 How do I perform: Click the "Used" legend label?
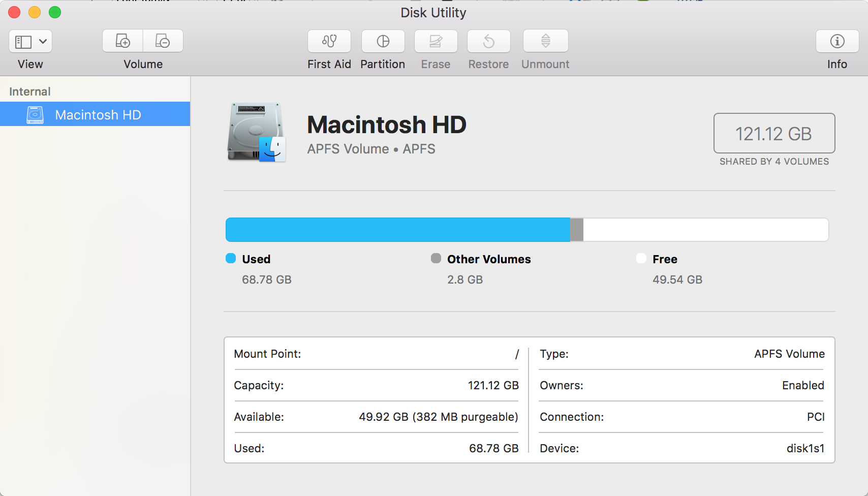click(x=256, y=259)
